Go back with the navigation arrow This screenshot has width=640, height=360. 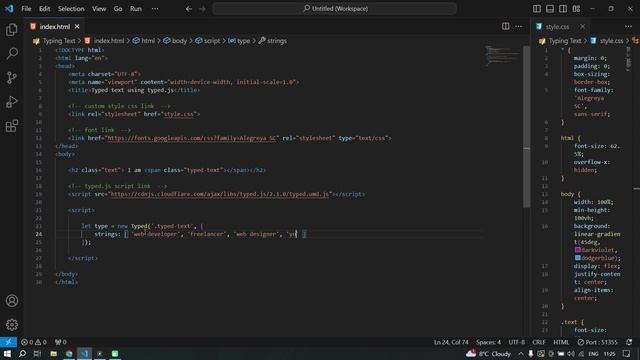[x=189, y=9]
